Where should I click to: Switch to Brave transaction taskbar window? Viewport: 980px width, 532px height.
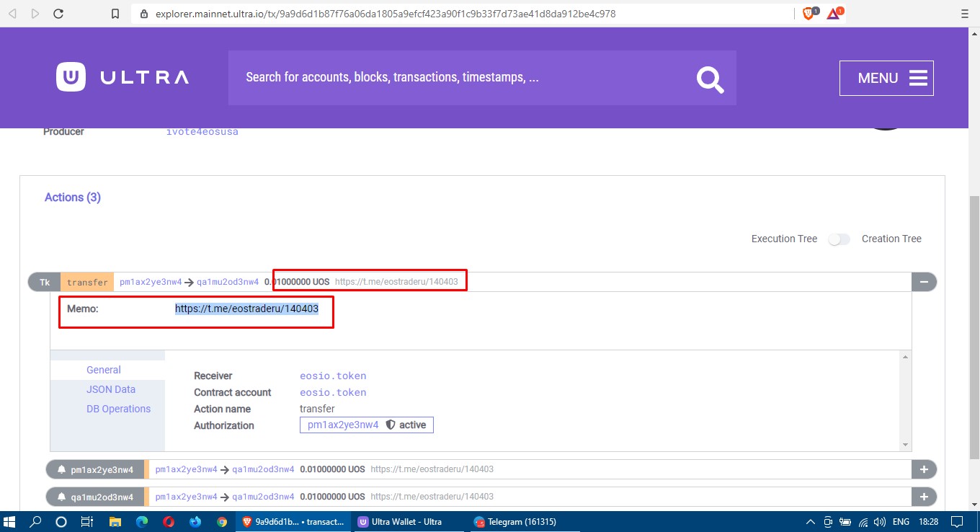pyautogui.click(x=294, y=521)
